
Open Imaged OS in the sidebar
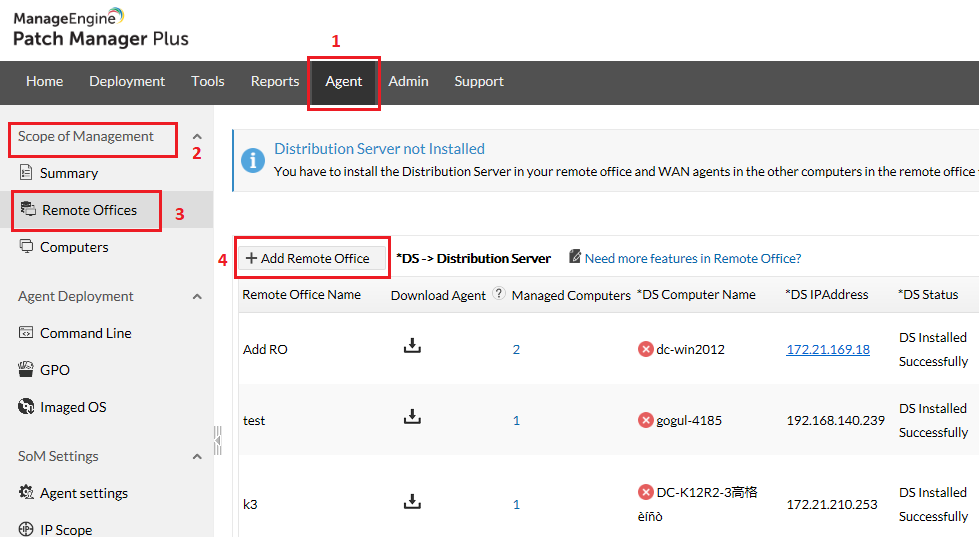point(73,407)
